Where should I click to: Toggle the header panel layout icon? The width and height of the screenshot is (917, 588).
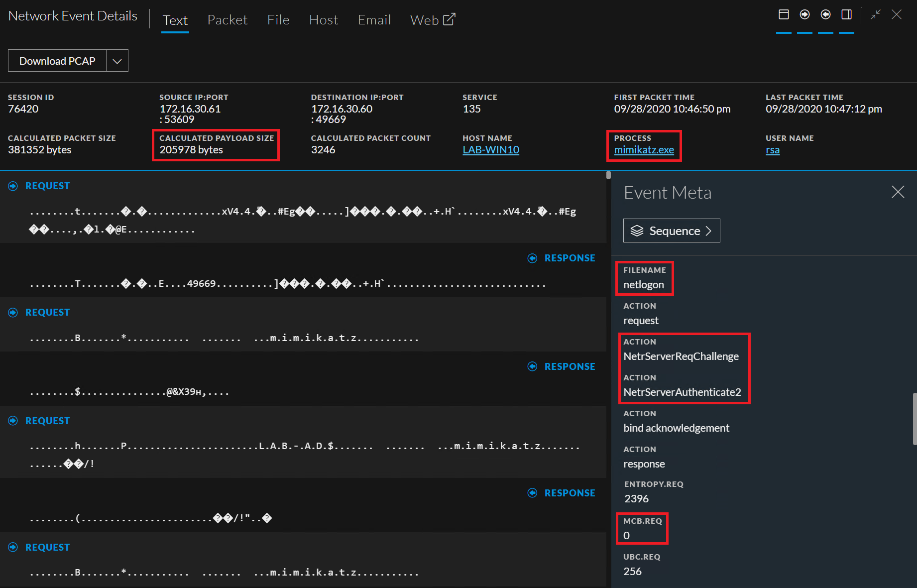tap(784, 14)
